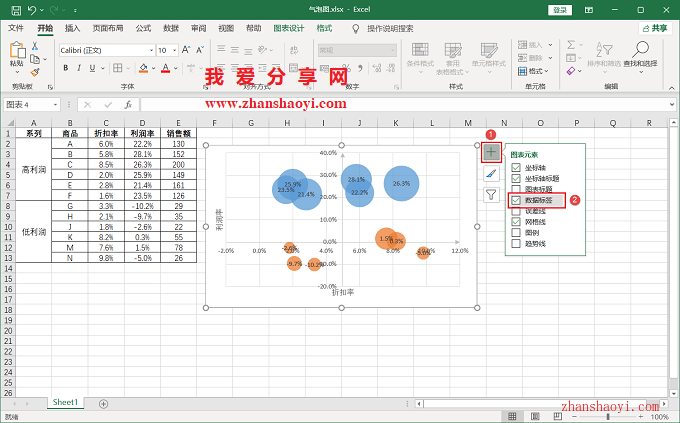This screenshot has width=680, height=423.
Task: Switch to Page Layout view in status bar
Action: click(535, 416)
